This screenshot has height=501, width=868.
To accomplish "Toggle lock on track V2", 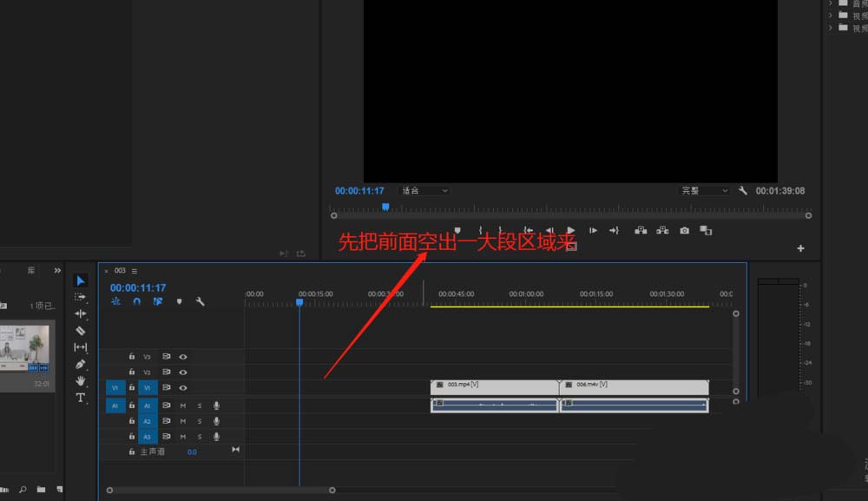I will click(132, 372).
